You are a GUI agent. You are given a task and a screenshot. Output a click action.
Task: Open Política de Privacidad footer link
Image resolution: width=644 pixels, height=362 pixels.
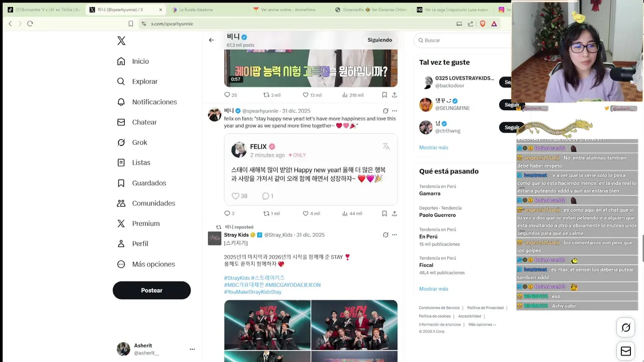pyautogui.click(x=486, y=308)
